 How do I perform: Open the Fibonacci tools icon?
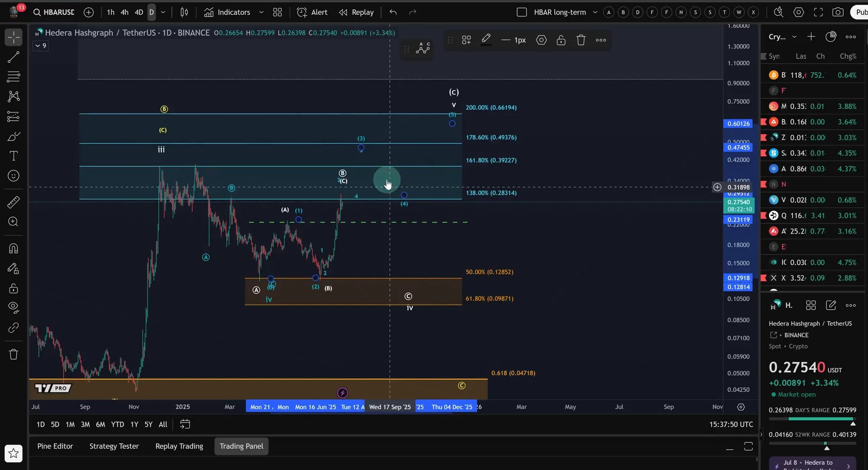point(14,77)
